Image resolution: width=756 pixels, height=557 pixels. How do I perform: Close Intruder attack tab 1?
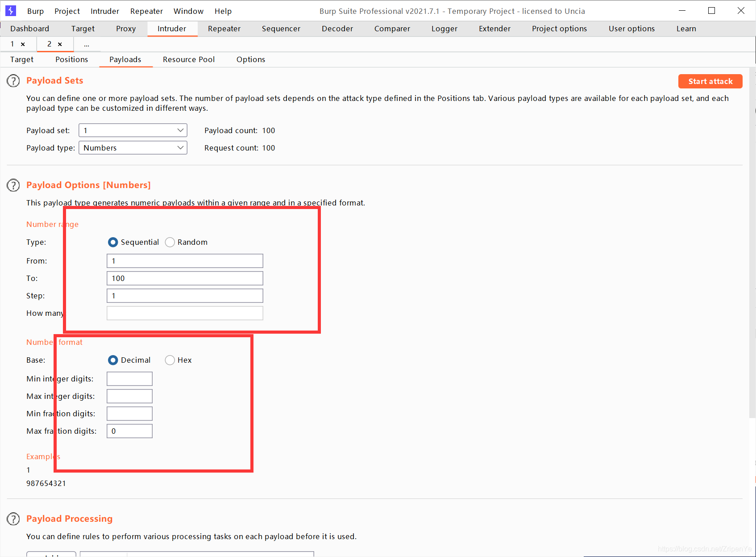[23, 44]
